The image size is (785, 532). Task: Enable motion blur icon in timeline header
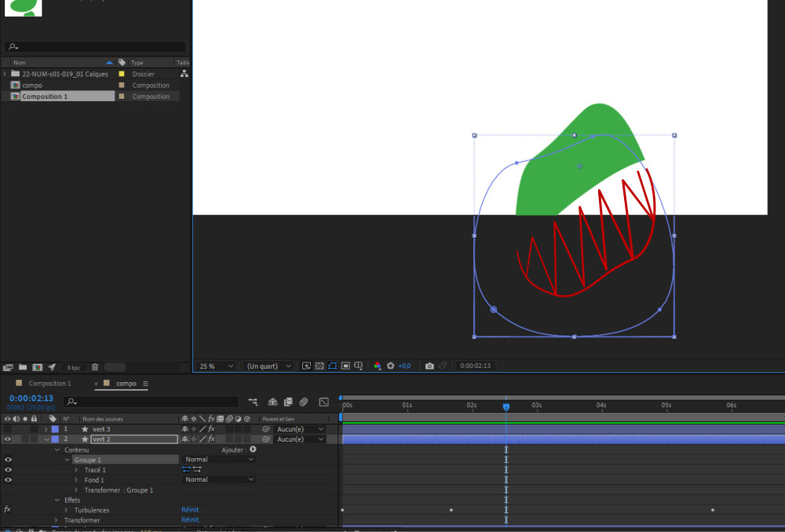[303, 402]
